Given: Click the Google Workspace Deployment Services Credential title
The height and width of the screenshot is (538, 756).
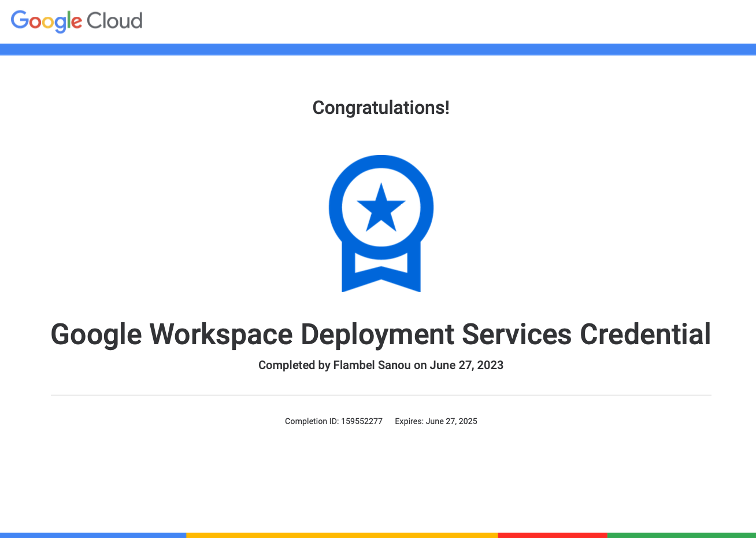Looking at the screenshot, I should 381,334.
